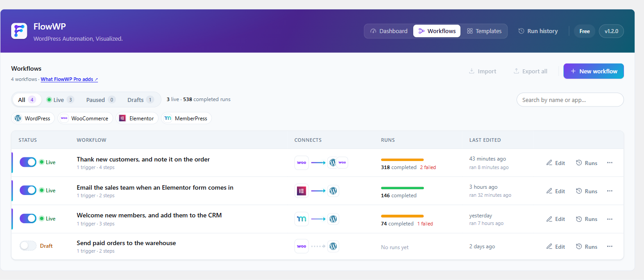Toggle off the Elementor form email workflow
This screenshot has width=644, height=280.
click(28, 191)
